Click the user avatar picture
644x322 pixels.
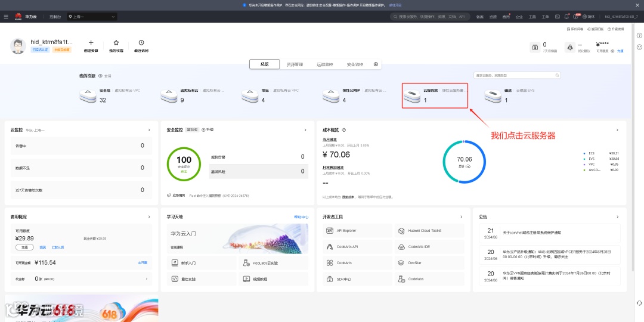tap(18, 47)
